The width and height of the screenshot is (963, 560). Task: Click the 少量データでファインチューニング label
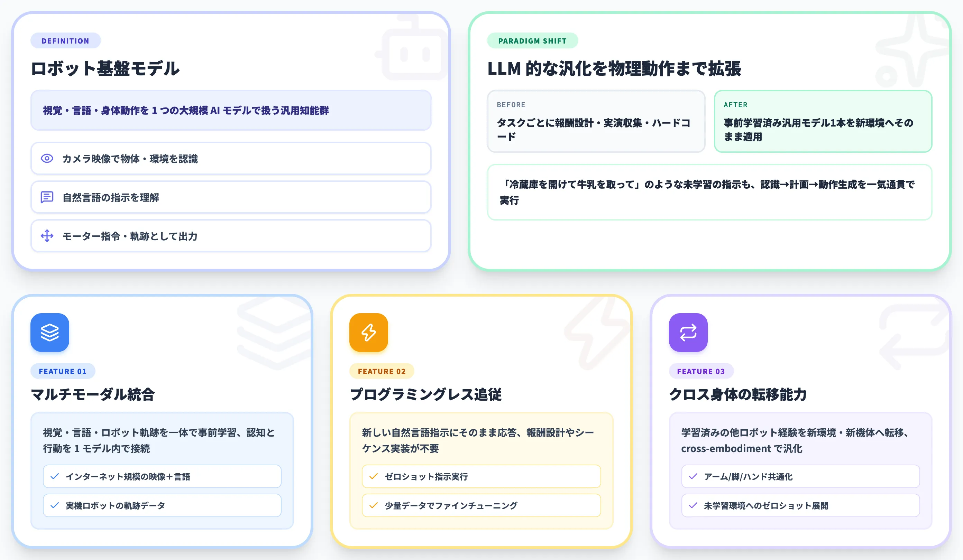[x=451, y=505]
